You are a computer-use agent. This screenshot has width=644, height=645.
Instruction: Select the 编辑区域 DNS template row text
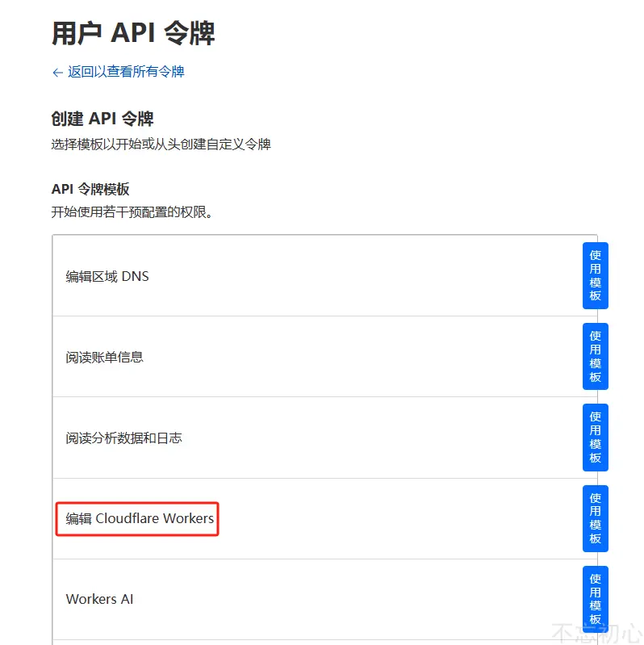coord(107,276)
